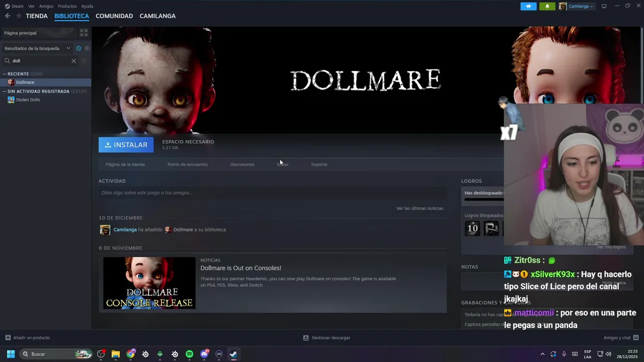Click Añadir un producto

tap(27, 338)
